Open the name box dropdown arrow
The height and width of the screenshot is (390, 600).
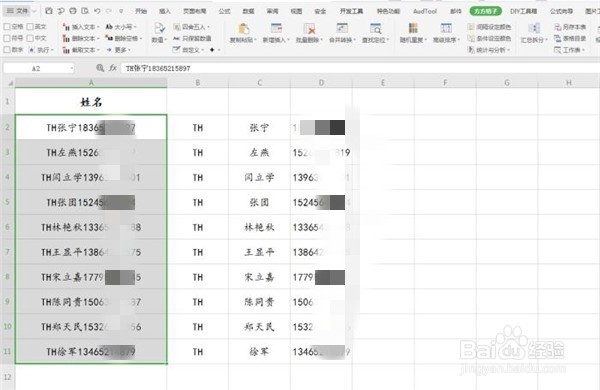72,69
